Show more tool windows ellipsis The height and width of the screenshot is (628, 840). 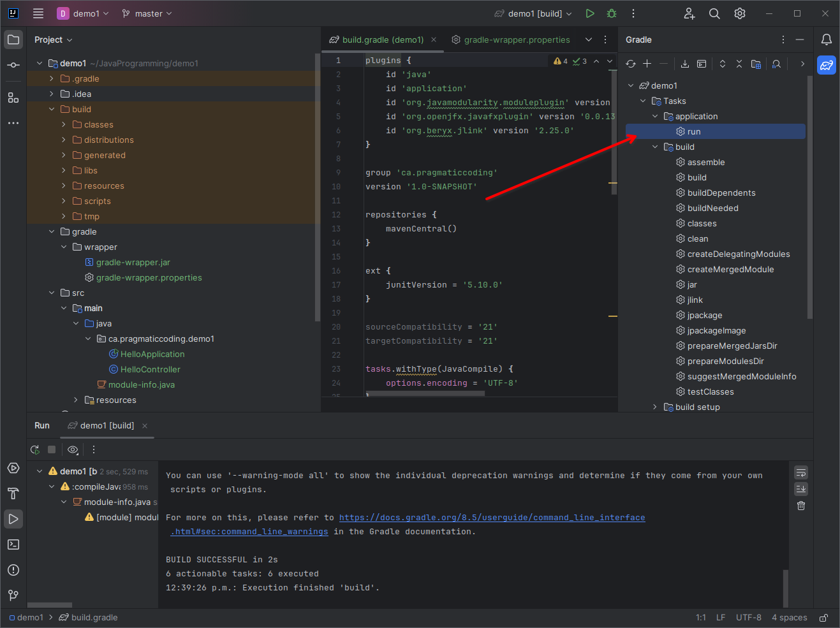[13, 123]
